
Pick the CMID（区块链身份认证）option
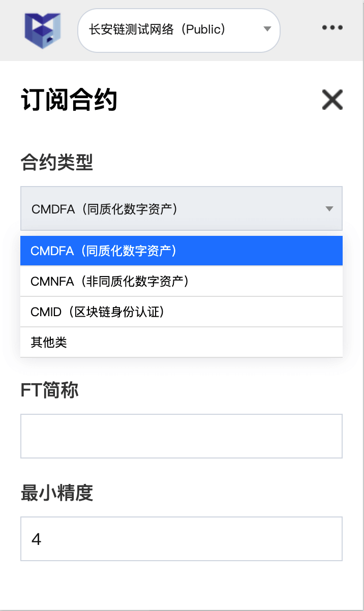click(x=181, y=312)
